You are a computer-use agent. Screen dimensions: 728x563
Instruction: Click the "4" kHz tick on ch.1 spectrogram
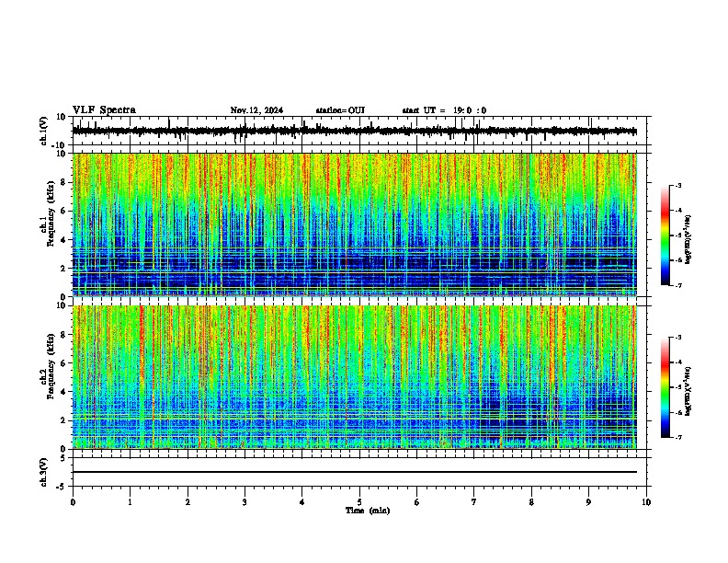coord(63,240)
